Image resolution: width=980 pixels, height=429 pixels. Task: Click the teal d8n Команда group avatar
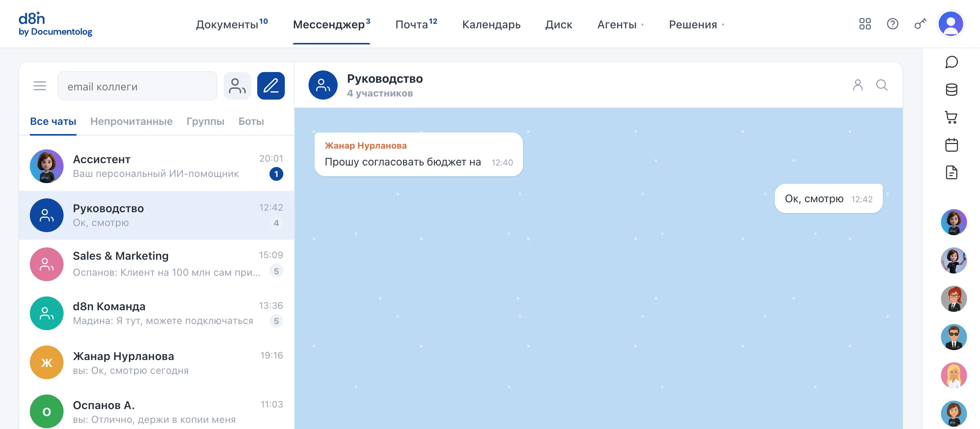tap(47, 313)
